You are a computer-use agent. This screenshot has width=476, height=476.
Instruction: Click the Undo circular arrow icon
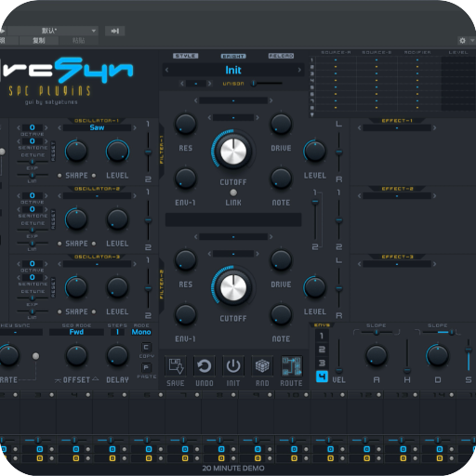[205, 366]
